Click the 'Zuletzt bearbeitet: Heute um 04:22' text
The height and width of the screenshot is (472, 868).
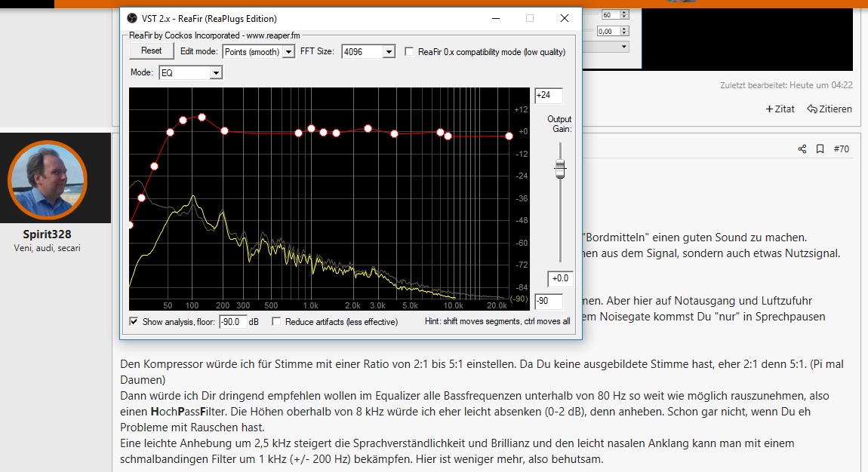coord(786,85)
